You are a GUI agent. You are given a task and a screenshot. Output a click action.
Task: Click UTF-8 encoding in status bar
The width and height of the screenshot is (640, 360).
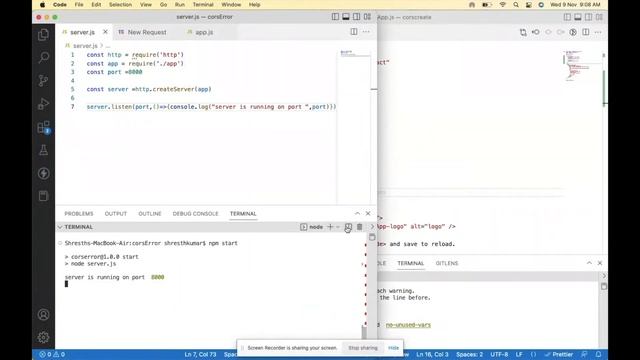(499, 354)
